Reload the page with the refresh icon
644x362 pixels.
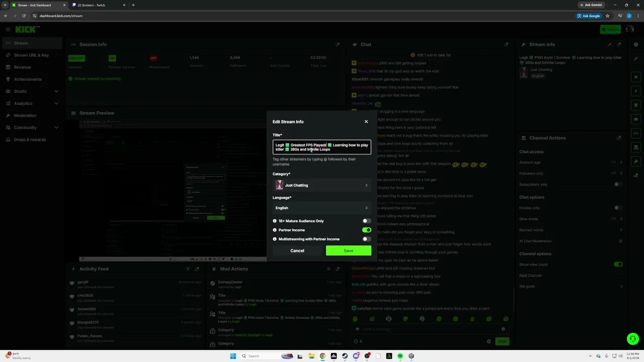(x=24, y=16)
